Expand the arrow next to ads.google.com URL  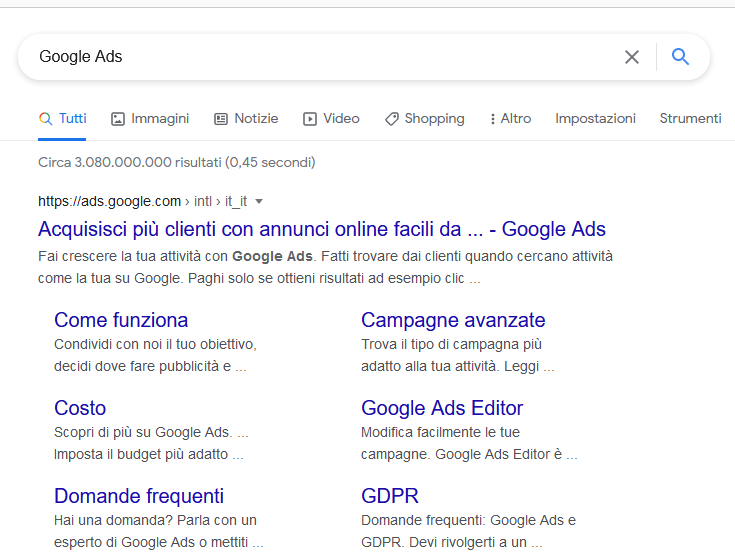pos(259,202)
